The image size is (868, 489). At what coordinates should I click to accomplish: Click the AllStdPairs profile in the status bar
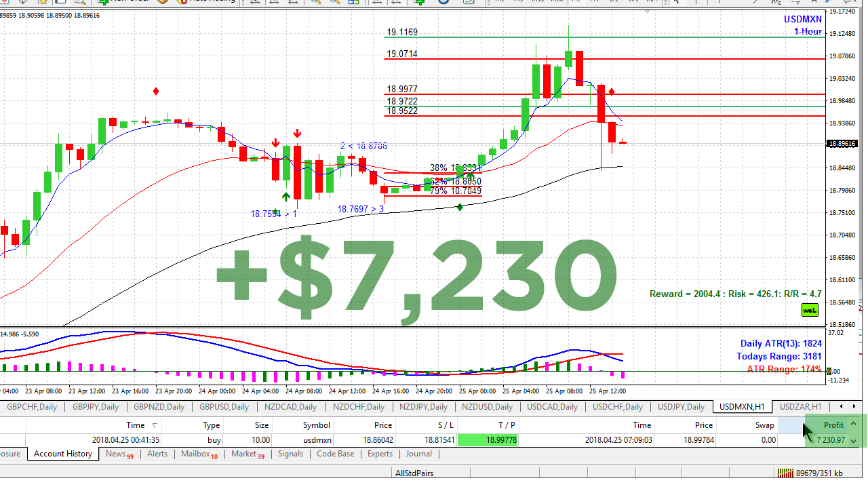[x=414, y=473]
